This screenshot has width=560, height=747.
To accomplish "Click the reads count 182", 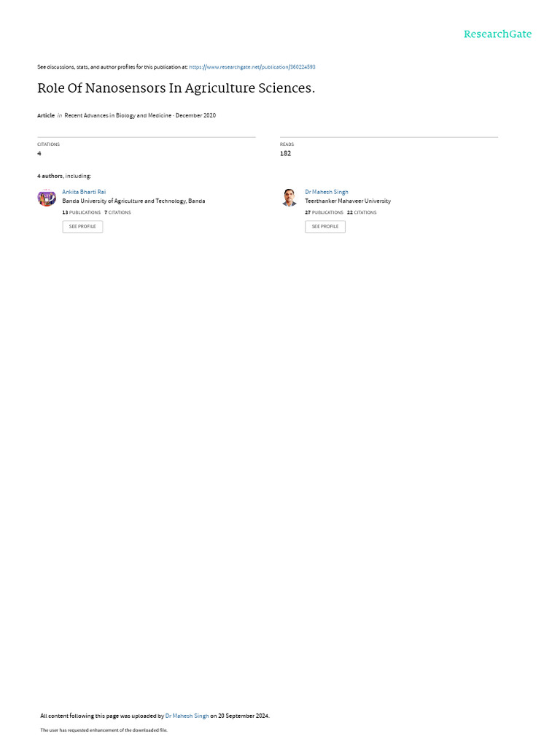I will (x=285, y=153).
